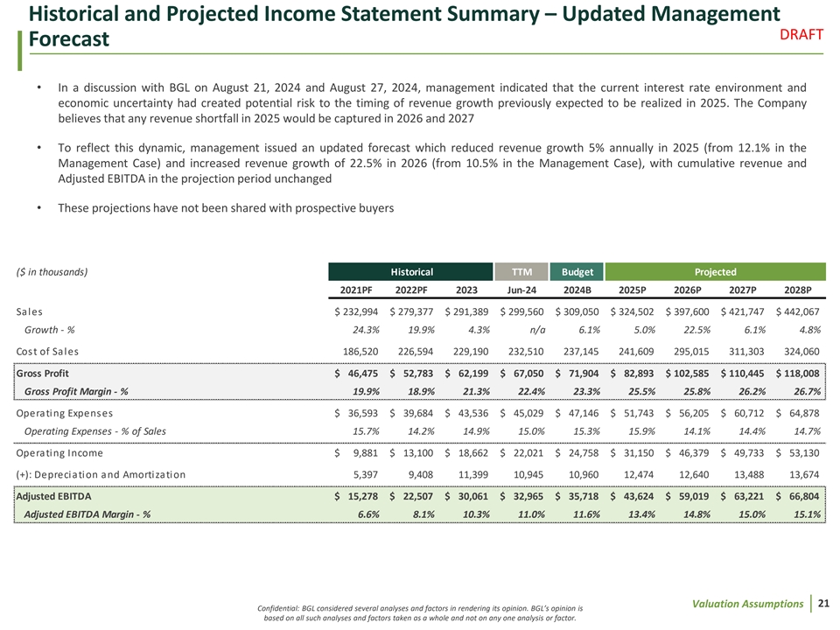Image resolution: width=840 pixels, height=630 pixels.
Task: Select the slide title heading text
Action: pos(404,26)
